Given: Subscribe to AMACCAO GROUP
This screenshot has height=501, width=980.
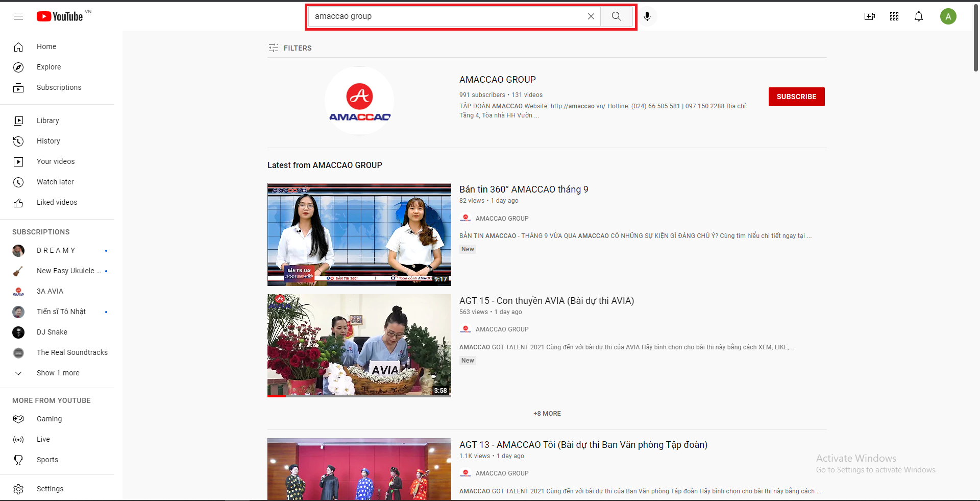Looking at the screenshot, I should pos(796,97).
